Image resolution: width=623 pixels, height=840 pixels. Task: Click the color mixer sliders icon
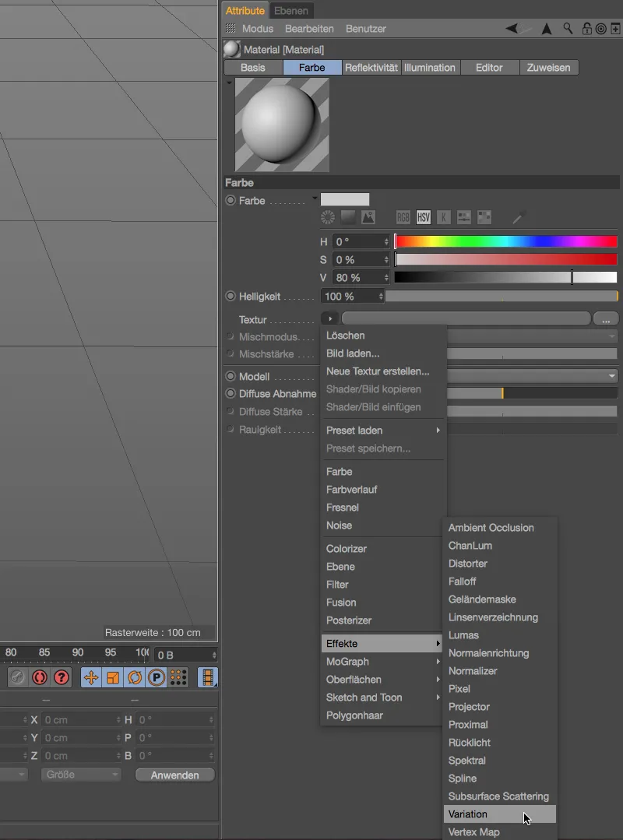464,217
